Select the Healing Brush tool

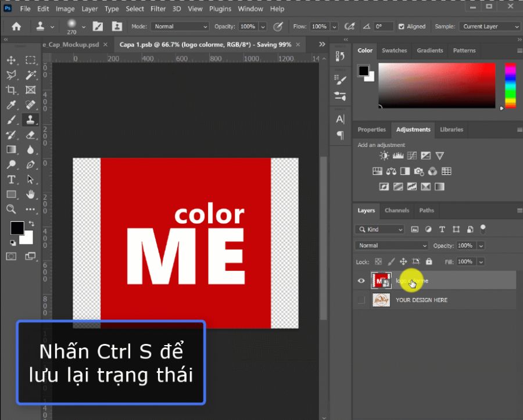(30, 105)
